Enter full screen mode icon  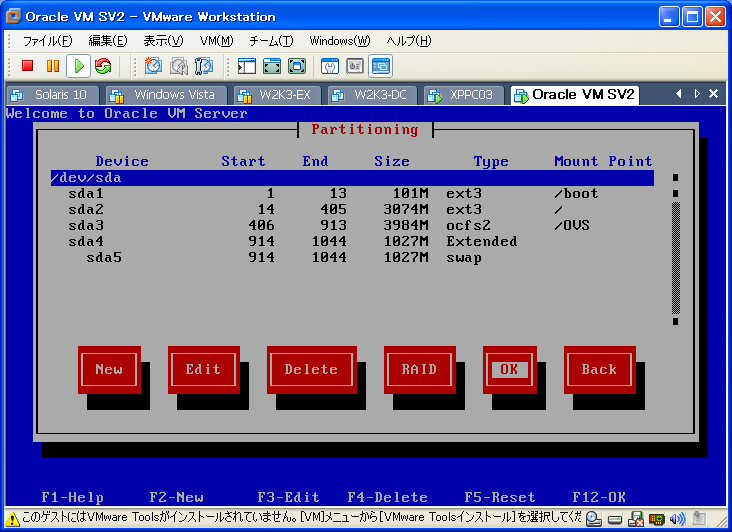[x=297, y=66]
